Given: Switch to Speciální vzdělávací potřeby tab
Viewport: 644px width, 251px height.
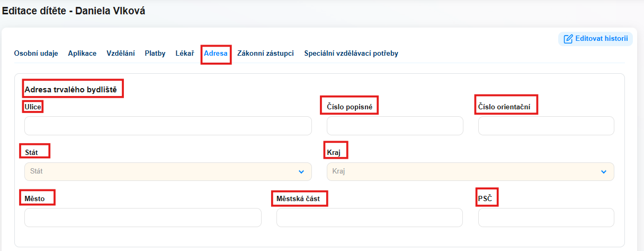Looking at the screenshot, I should [x=351, y=54].
